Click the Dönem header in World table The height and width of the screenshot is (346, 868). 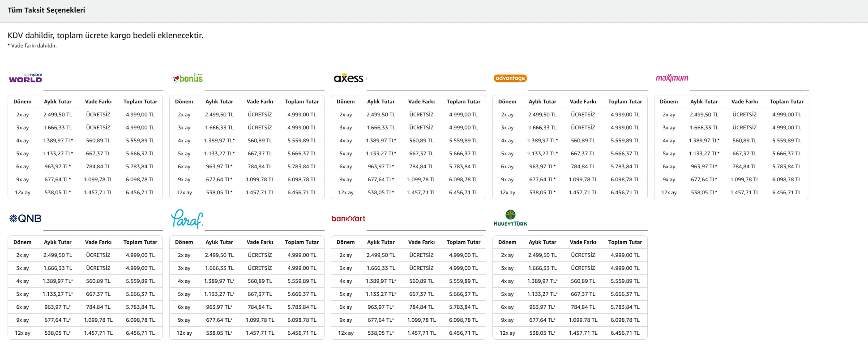tap(22, 102)
